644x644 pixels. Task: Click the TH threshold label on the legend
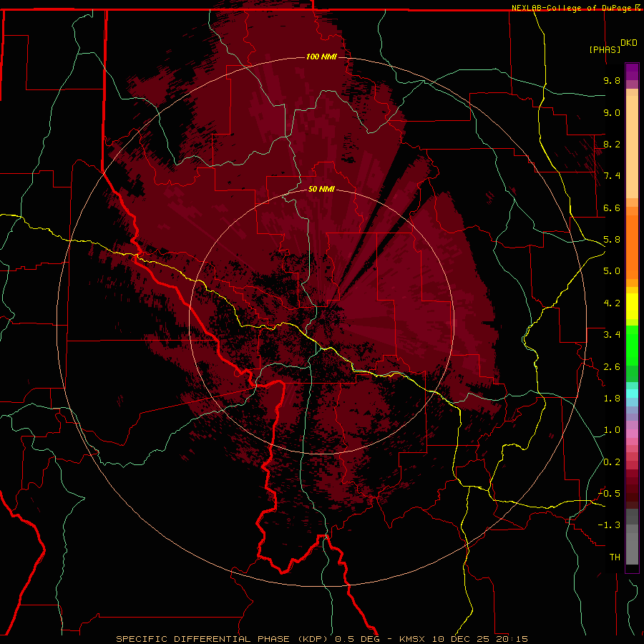pyautogui.click(x=615, y=557)
